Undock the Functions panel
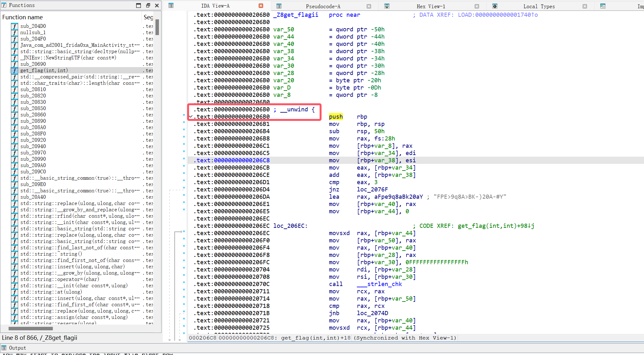This screenshot has height=355, width=644. pyautogui.click(x=148, y=5)
